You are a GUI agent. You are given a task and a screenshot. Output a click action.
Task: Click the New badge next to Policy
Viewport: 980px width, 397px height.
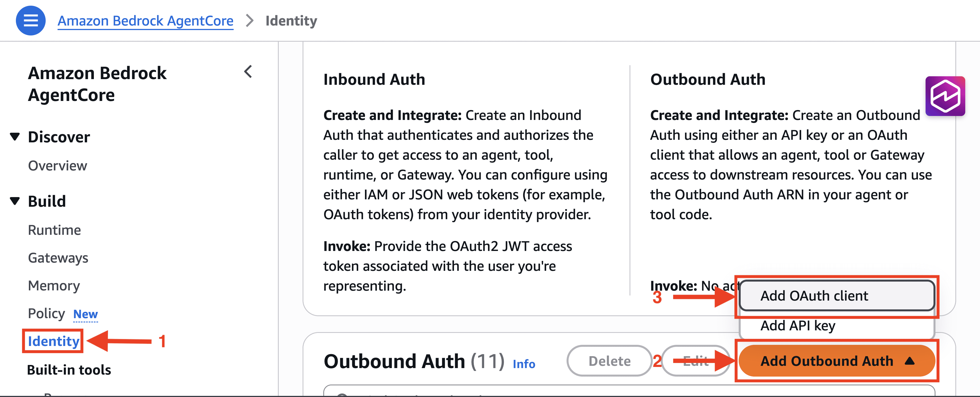click(x=85, y=314)
